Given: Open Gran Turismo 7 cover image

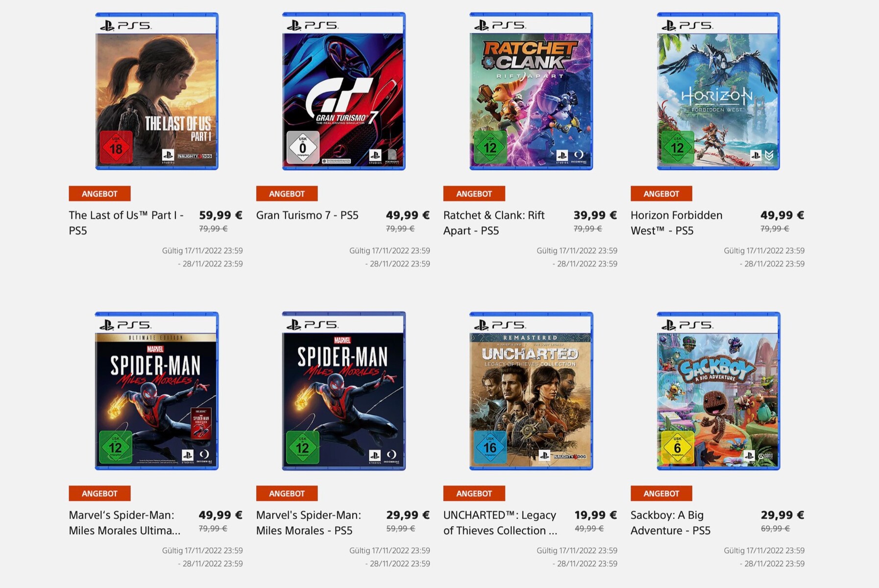Looking at the screenshot, I should click(343, 92).
